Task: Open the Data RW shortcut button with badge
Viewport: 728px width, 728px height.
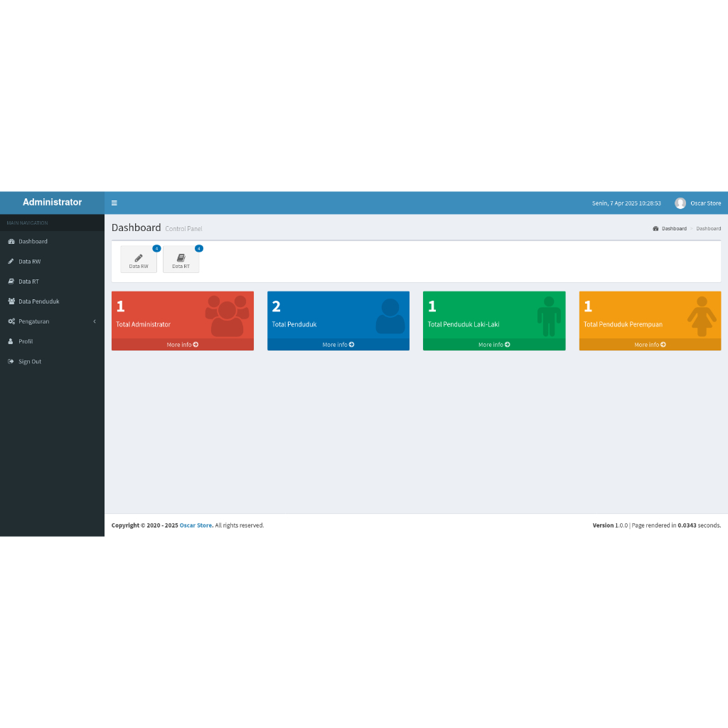Action: (139, 259)
